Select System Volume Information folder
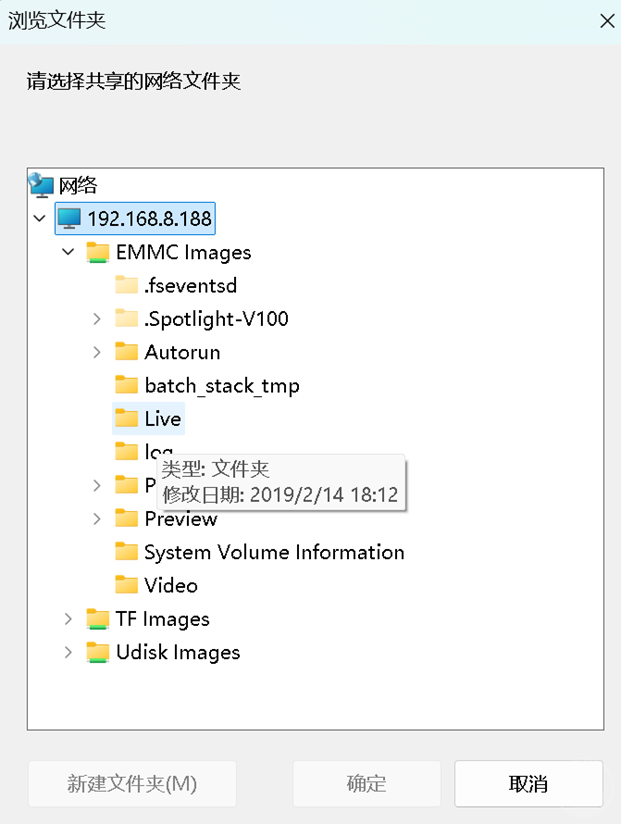 click(x=273, y=552)
